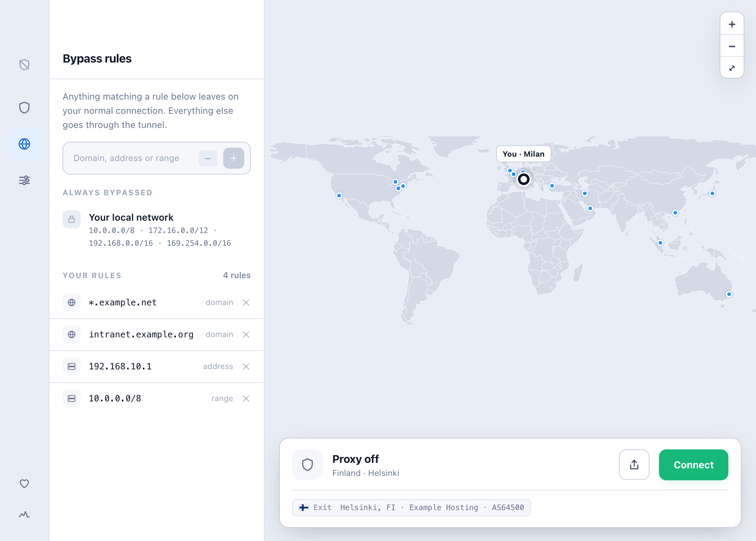Click the Connect button
756x541 pixels.
click(x=693, y=465)
